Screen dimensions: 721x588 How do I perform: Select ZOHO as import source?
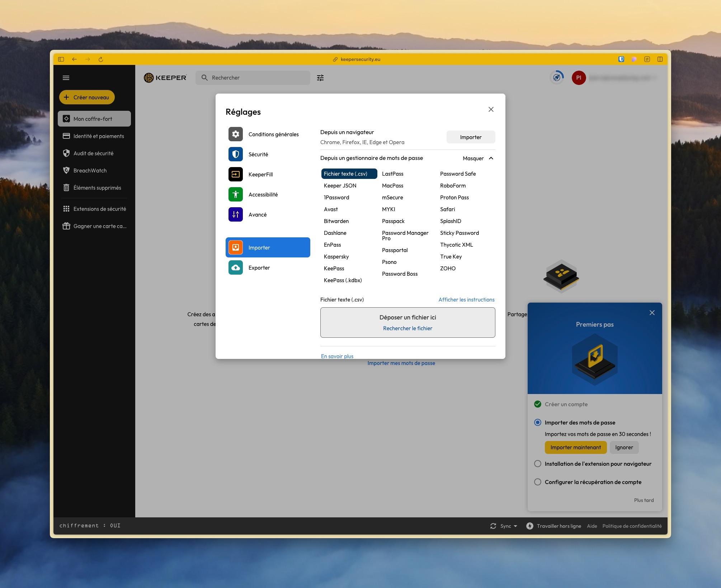point(448,269)
